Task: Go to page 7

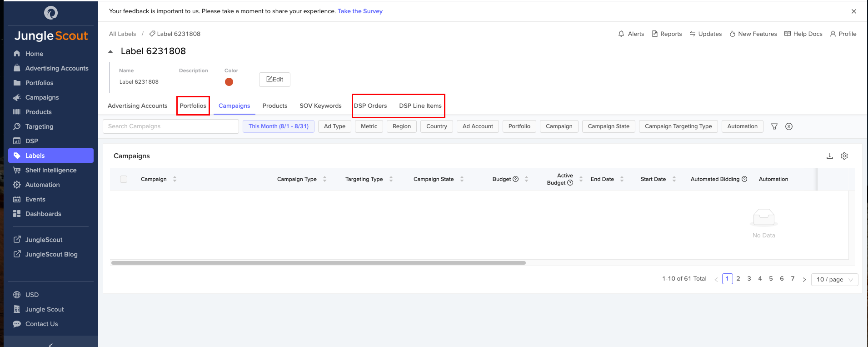Action: click(793, 279)
